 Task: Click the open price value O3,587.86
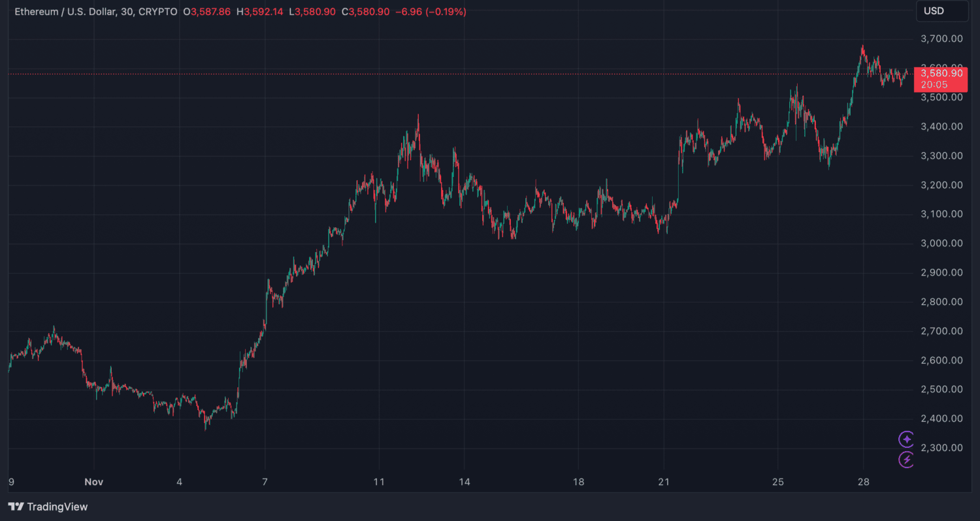(206, 12)
